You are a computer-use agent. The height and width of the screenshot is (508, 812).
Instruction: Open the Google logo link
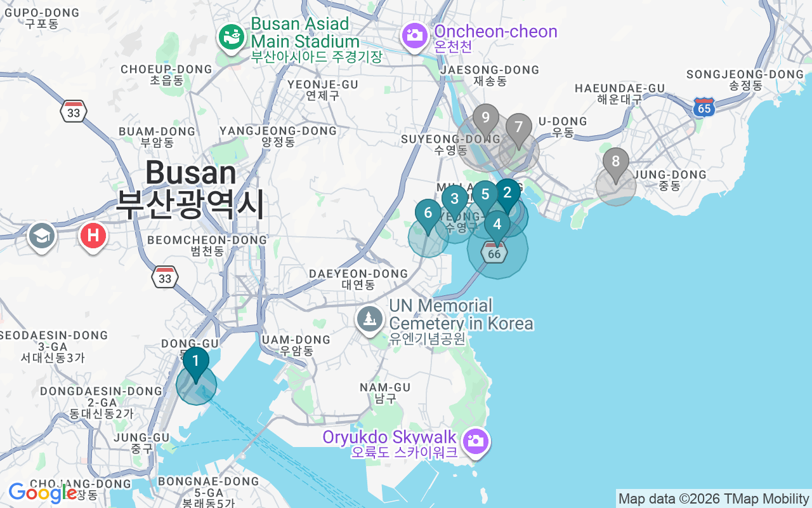click(43, 492)
